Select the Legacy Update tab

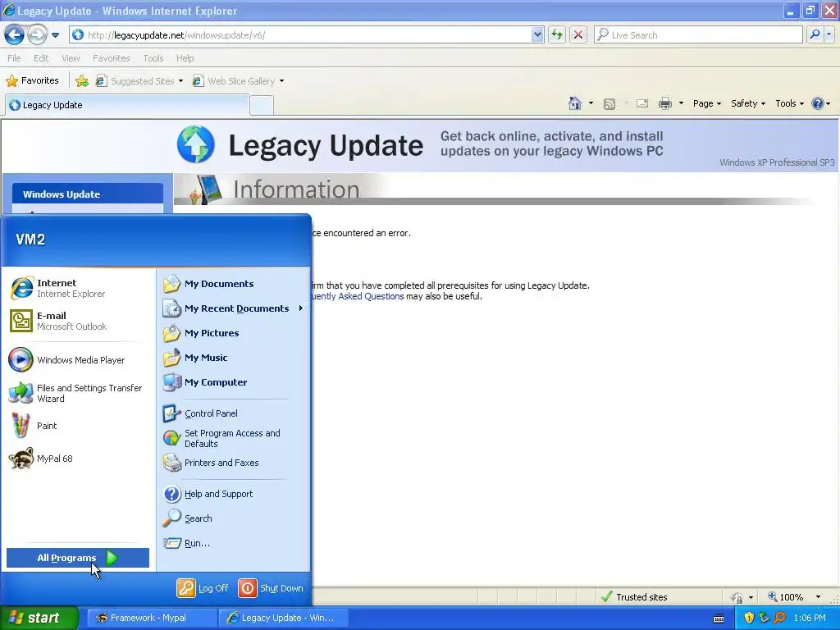[x=127, y=105]
